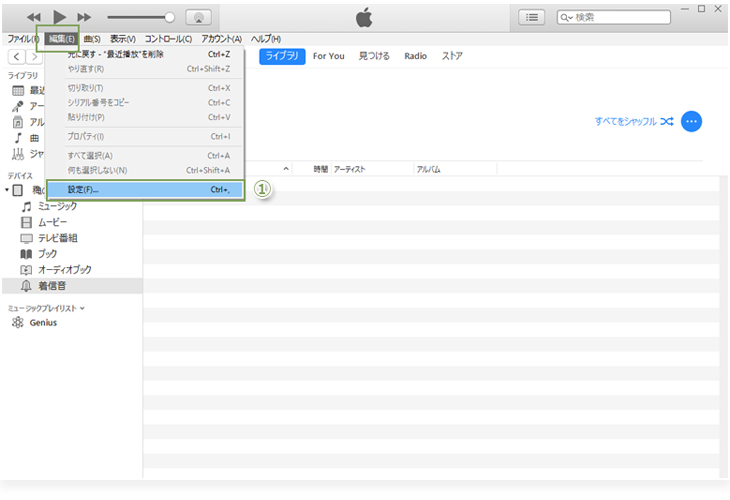730x500 pixels.
Task: Open the ヘルプ(H) menu
Action: tap(266, 39)
